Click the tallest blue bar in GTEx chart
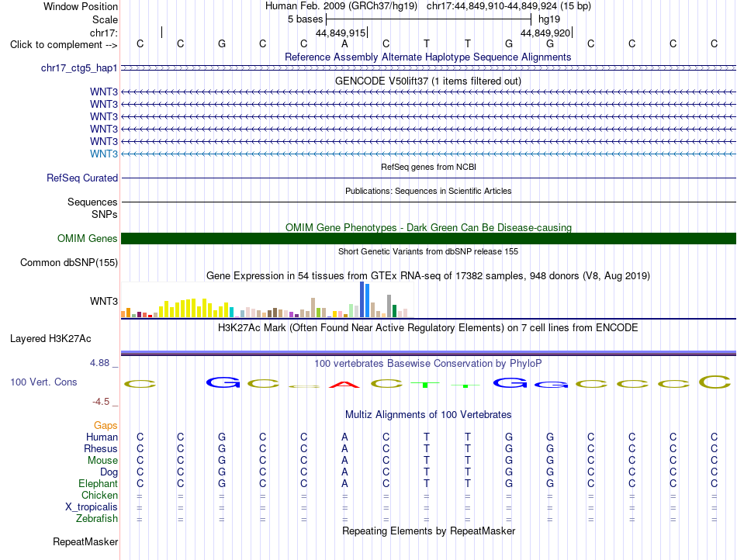Viewport: 737px width, 560px height. point(362,299)
